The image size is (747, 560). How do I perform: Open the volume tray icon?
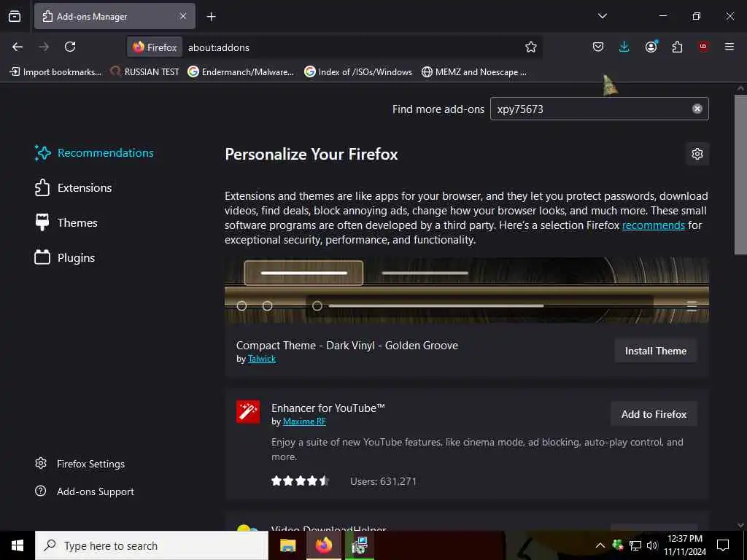point(651,545)
